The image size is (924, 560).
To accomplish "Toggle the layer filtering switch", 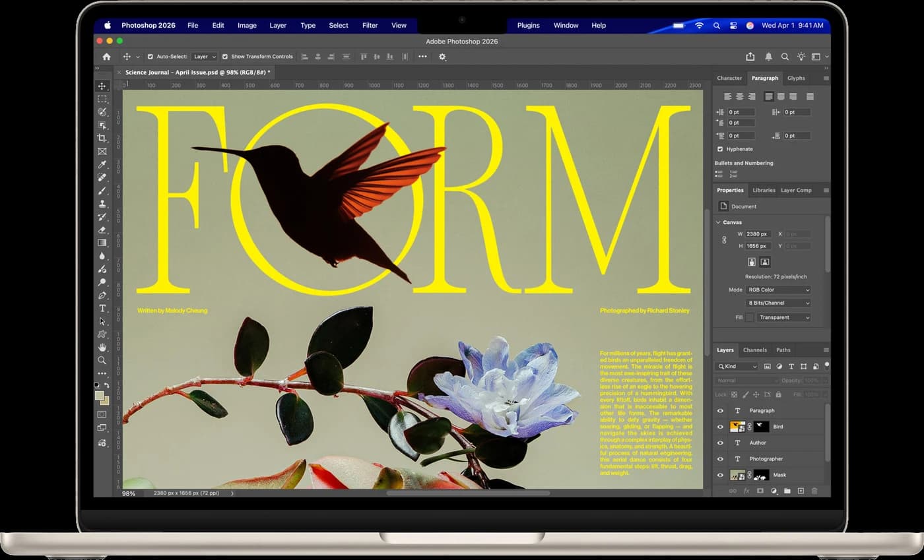I will [x=827, y=365].
